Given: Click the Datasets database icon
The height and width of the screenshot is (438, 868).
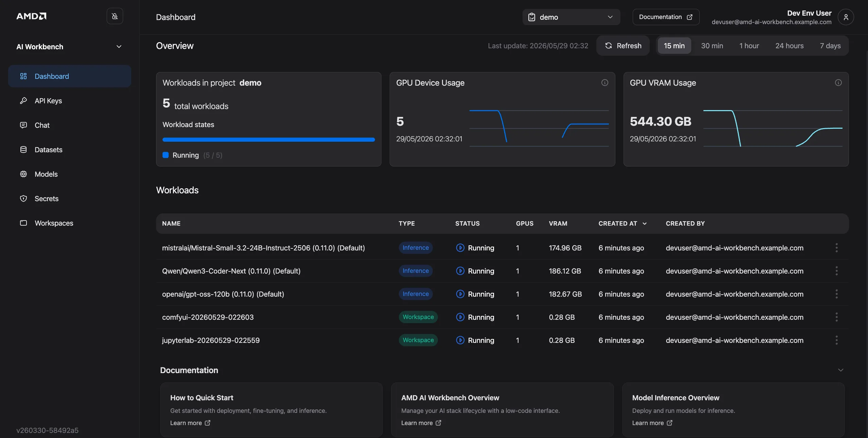Looking at the screenshot, I should (23, 150).
